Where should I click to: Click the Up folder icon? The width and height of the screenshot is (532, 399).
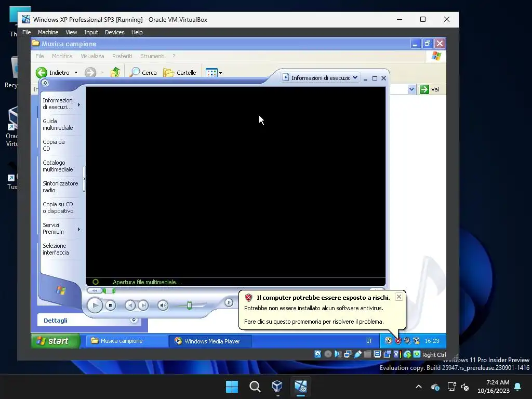115,72
